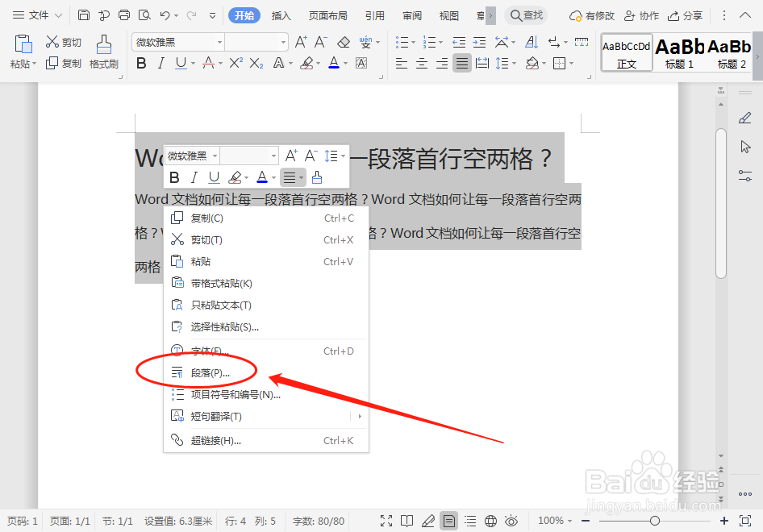Center align text in ribbon
The width and height of the screenshot is (763, 532).
(x=422, y=63)
